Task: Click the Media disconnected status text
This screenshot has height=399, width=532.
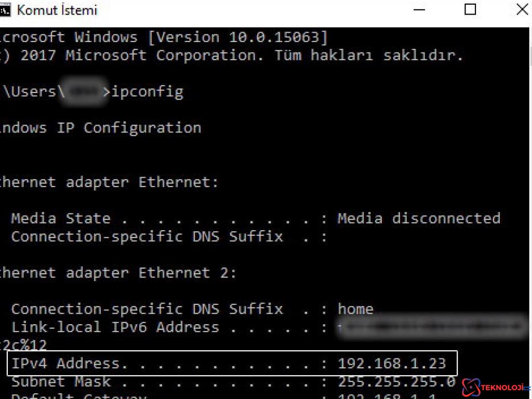Action: (x=419, y=218)
